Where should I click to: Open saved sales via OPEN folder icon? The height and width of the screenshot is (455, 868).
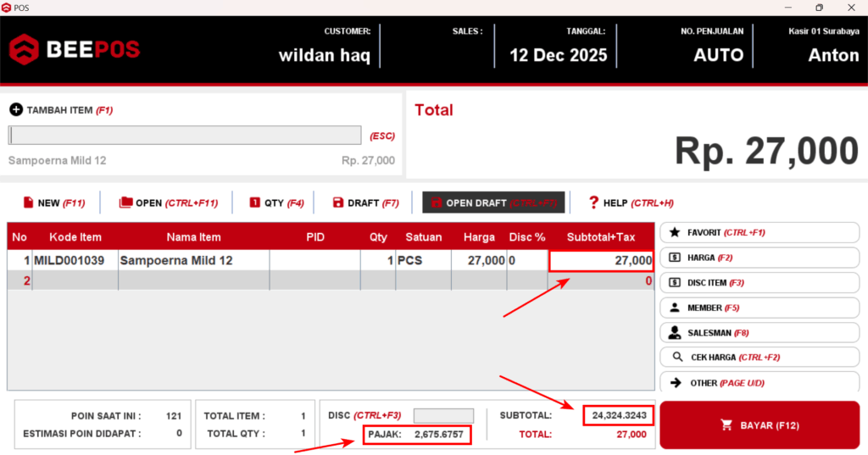tap(125, 203)
